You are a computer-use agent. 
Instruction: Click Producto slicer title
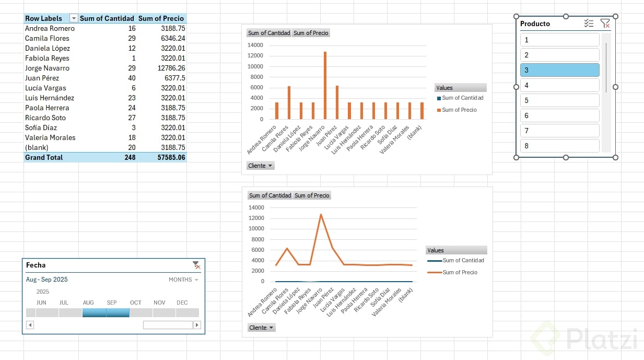coord(535,24)
